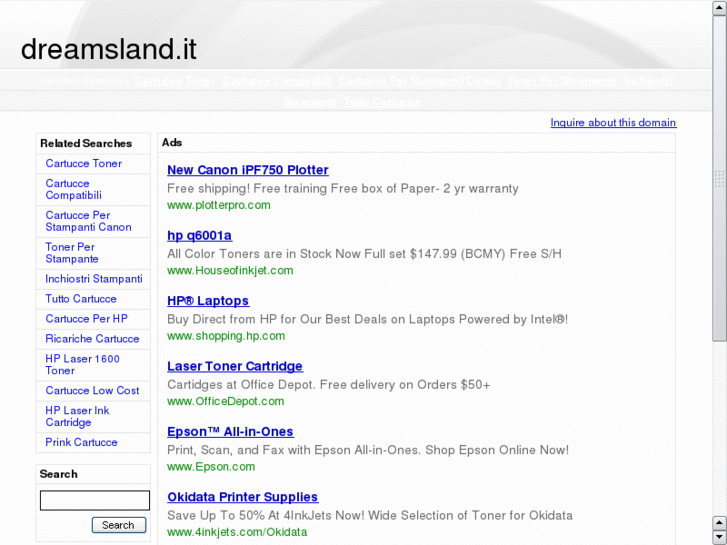Click the 'Buy Direct from HP' description
Image resolution: width=727 pixels, height=545 pixels.
tap(367, 319)
